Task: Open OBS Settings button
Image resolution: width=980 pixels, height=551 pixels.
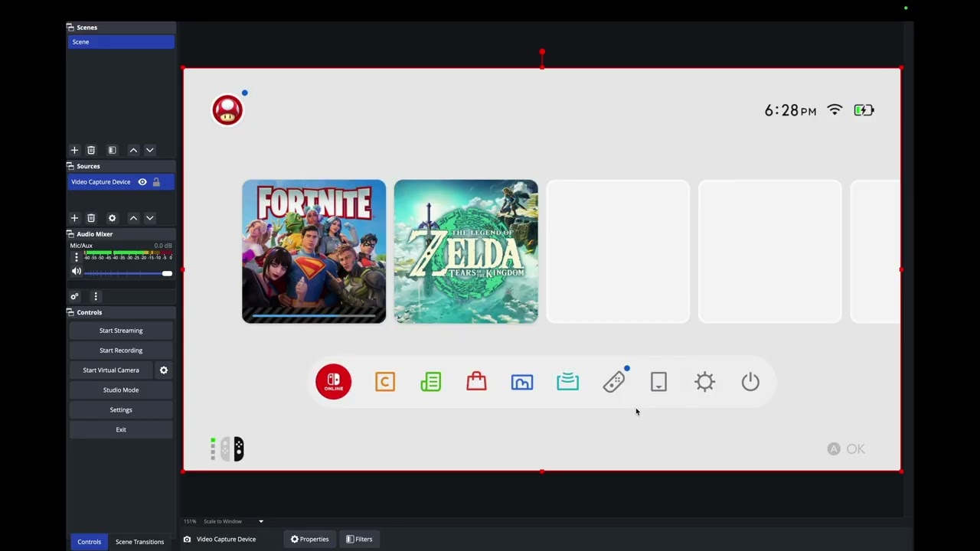Action: click(121, 410)
